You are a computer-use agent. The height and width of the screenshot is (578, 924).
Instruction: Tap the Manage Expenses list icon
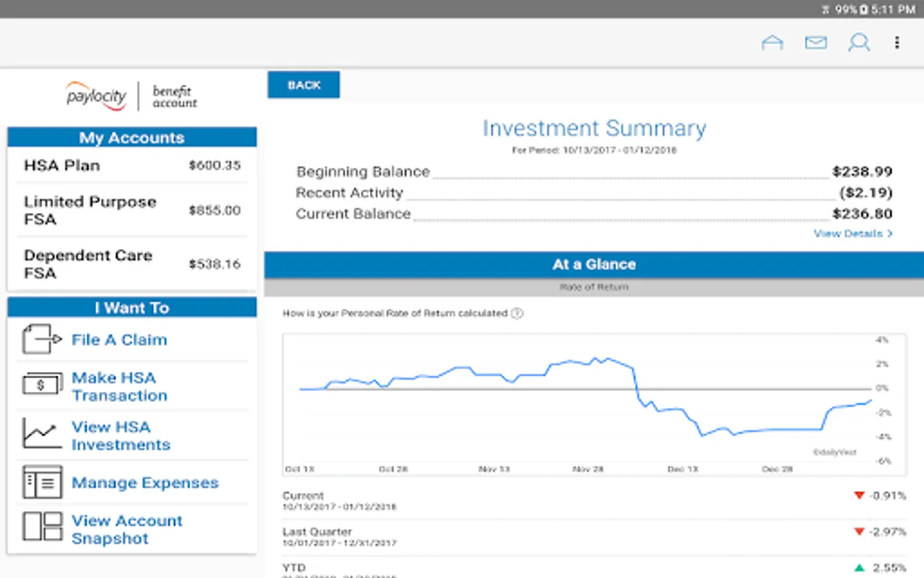pos(42,482)
